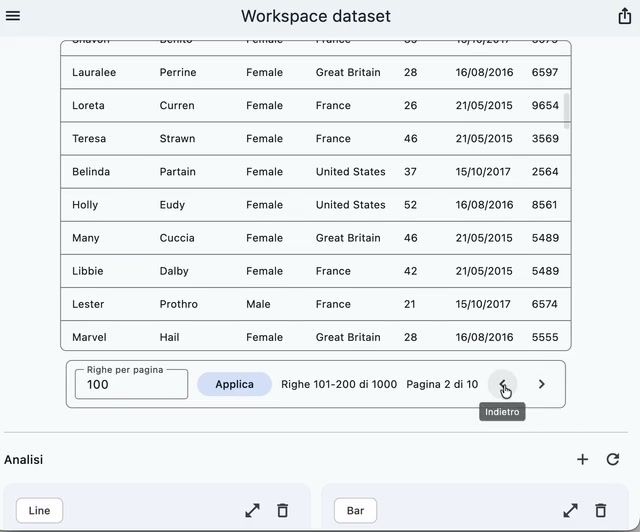Click the value '9654'
Viewport: 640px width, 532px height.
point(545,105)
